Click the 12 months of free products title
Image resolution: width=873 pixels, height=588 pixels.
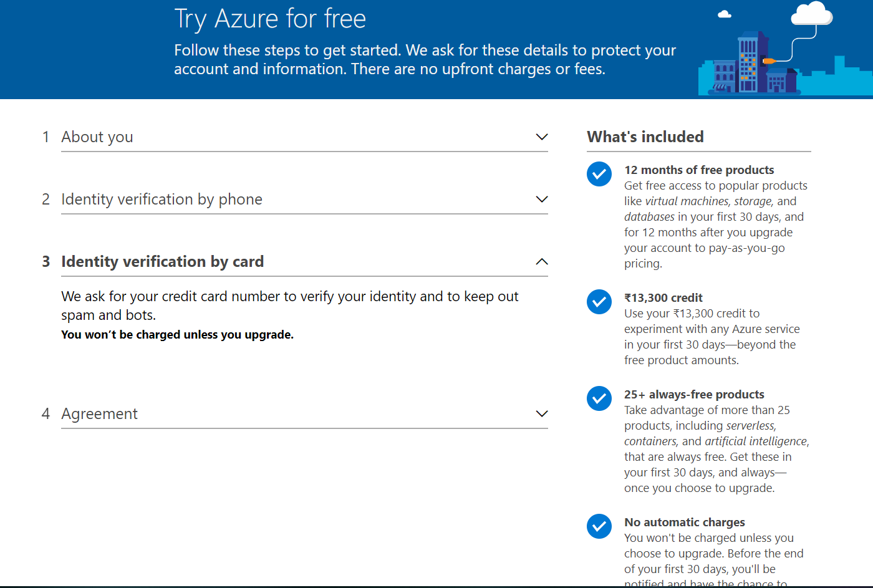tap(699, 170)
